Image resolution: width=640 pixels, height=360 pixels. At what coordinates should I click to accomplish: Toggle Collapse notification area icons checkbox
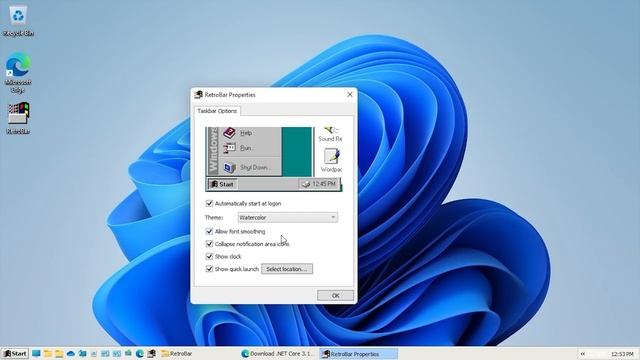[x=209, y=244]
